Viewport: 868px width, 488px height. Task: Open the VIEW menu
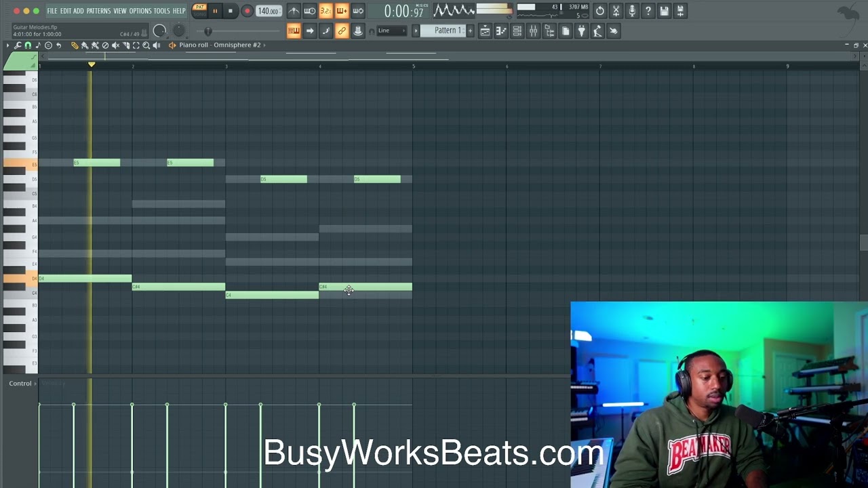coord(120,11)
